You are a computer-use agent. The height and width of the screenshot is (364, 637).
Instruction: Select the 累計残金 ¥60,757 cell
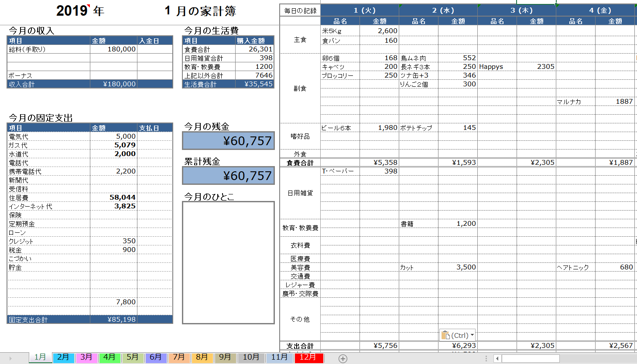click(228, 175)
